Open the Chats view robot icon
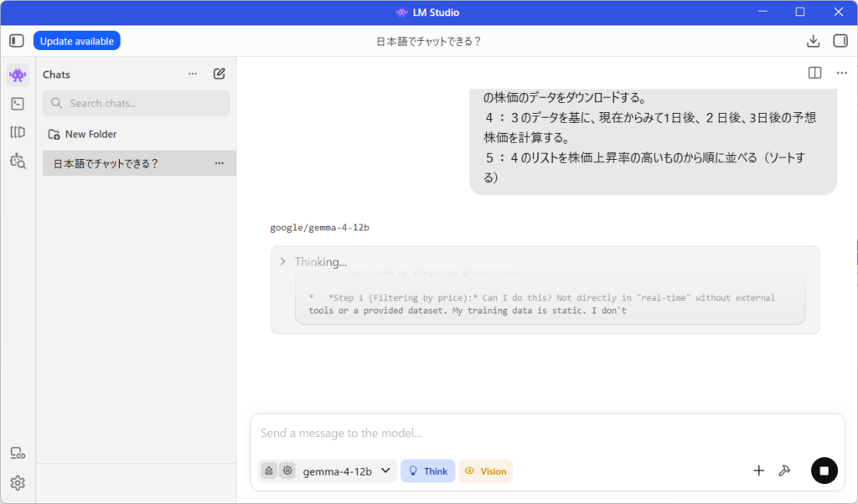Screen dimensions: 858x504 pyautogui.click(x=18, y=75)
